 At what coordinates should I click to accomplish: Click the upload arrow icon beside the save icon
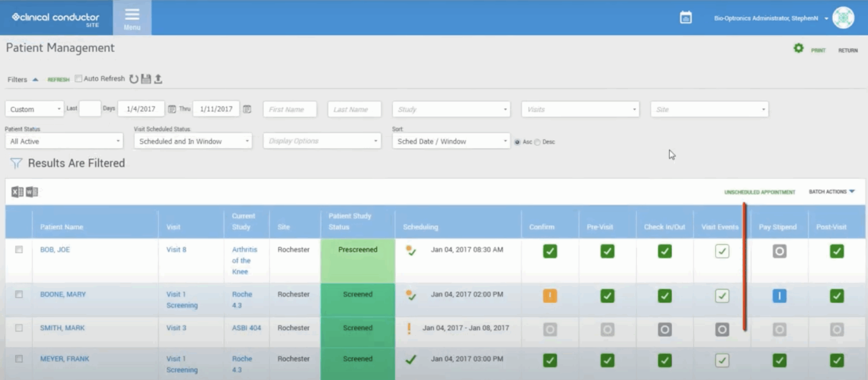pos(159,79)
